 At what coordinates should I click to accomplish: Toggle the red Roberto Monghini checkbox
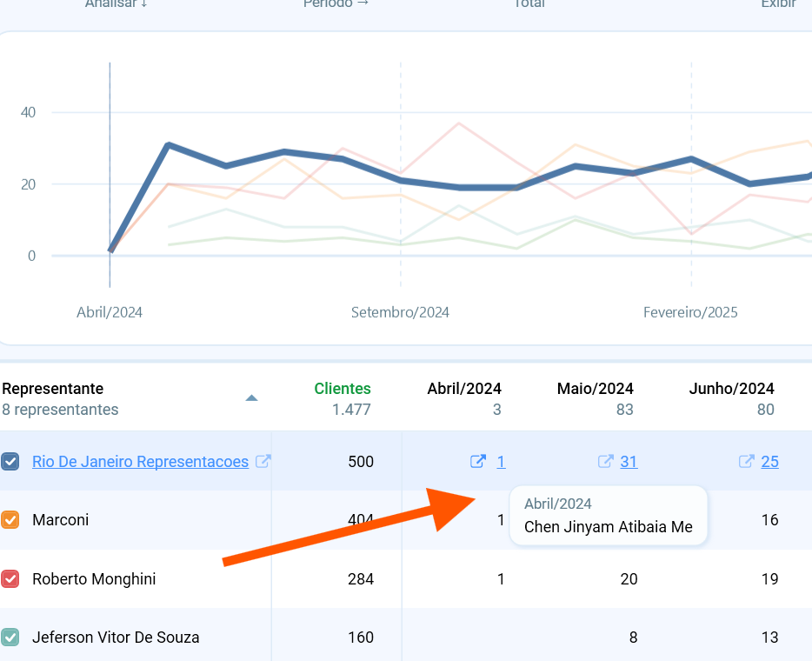(10, 578)
